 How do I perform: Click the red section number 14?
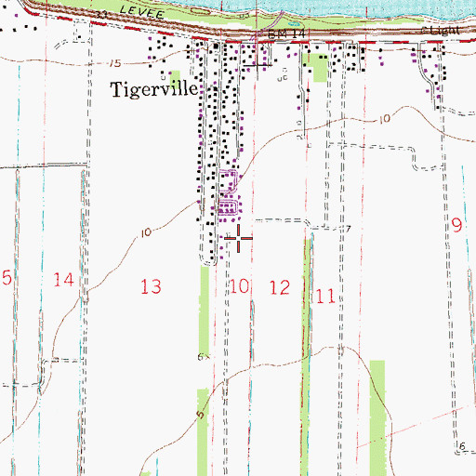point(63,280)
